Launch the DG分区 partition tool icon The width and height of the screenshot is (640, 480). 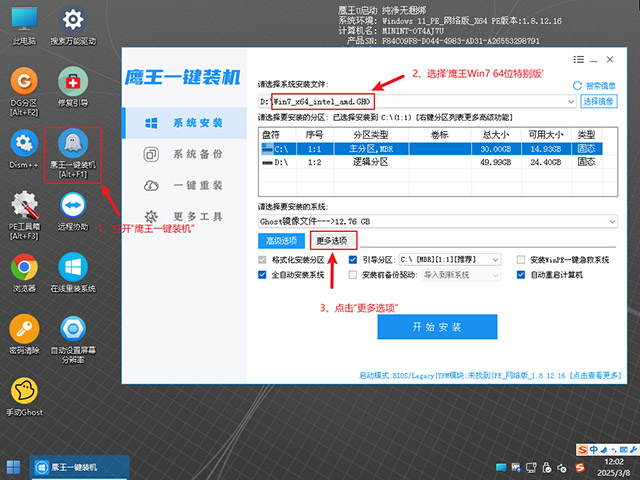pos(24,91)
